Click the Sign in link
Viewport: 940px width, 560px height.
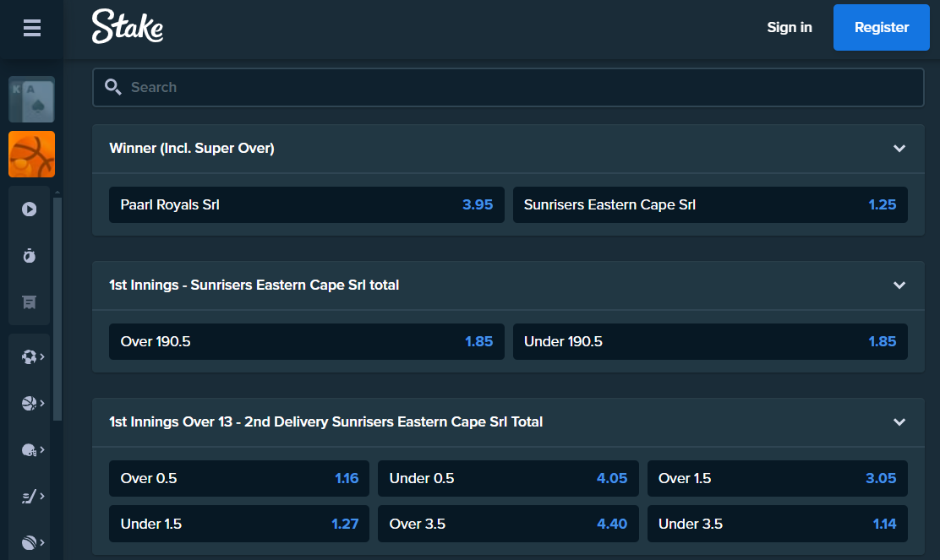[789, 27]
